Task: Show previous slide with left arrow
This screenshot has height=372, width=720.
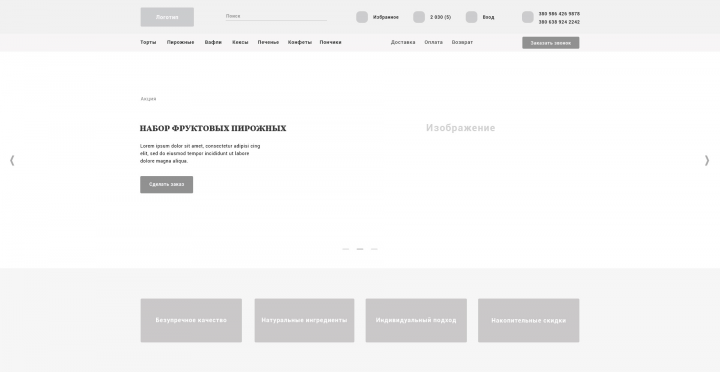Action: [12, 160]
